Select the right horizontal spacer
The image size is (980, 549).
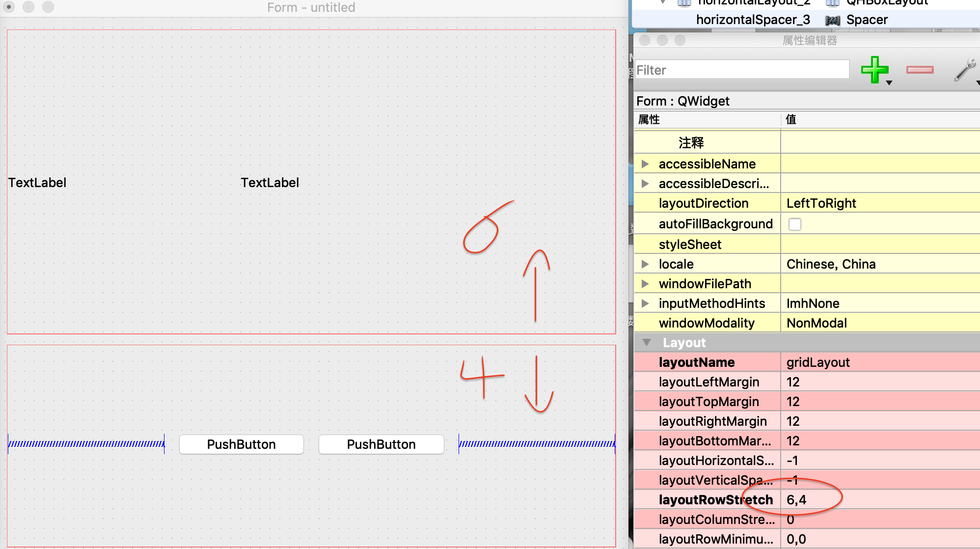[537, 444]
